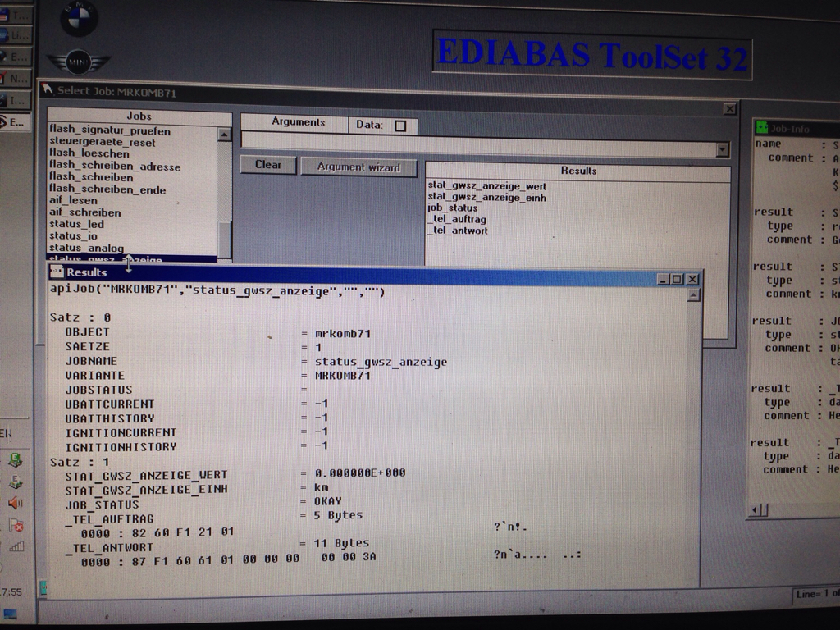
Task: Click the clock showing 7:55
Action: pyautogui.click(x=11, y=592)
